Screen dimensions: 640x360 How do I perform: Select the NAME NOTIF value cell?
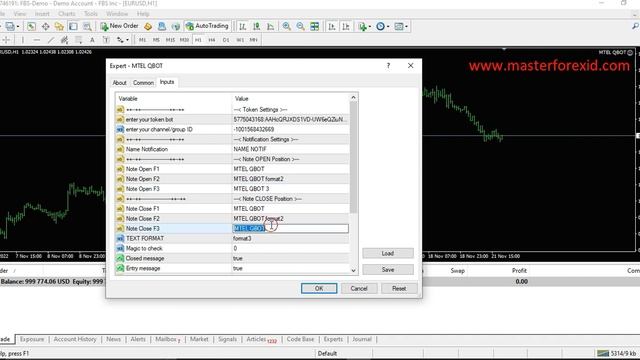(291, 149)
